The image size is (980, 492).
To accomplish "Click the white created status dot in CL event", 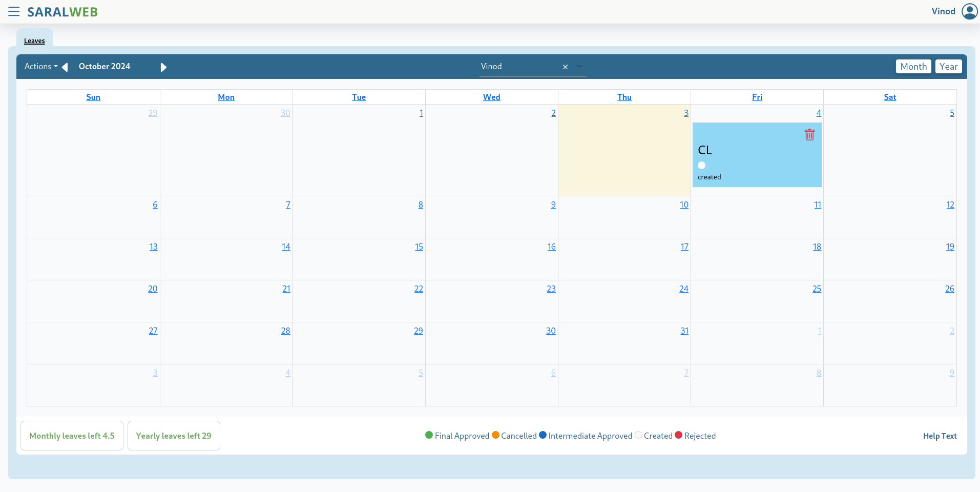I will 701,165.
